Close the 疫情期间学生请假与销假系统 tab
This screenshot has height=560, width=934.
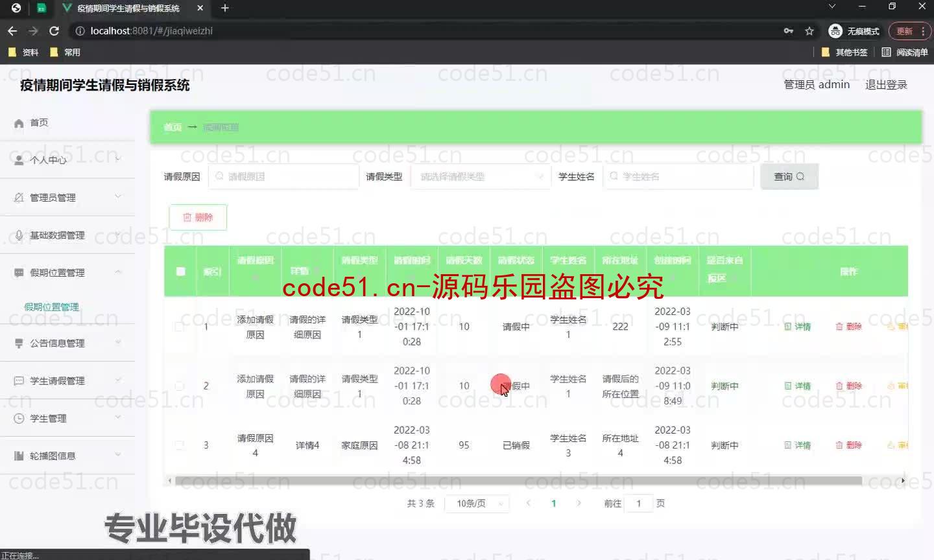coord(200,8)
